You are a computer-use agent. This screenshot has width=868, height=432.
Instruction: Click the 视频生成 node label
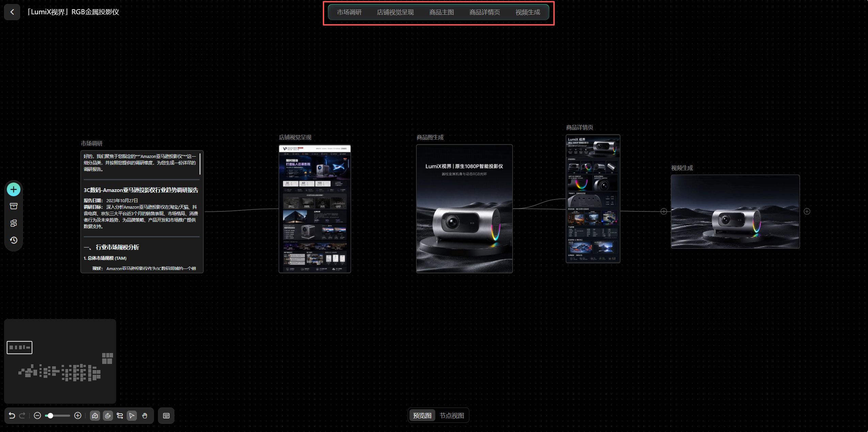point(682,168)
